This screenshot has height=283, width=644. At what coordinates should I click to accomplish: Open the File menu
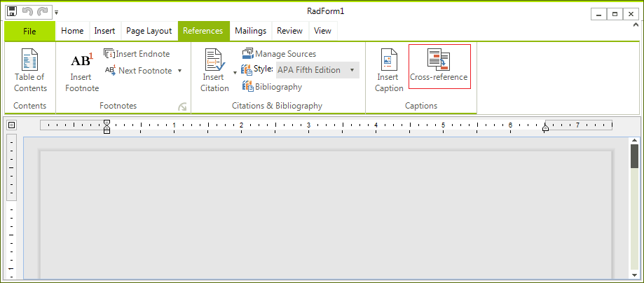[29, 32]
